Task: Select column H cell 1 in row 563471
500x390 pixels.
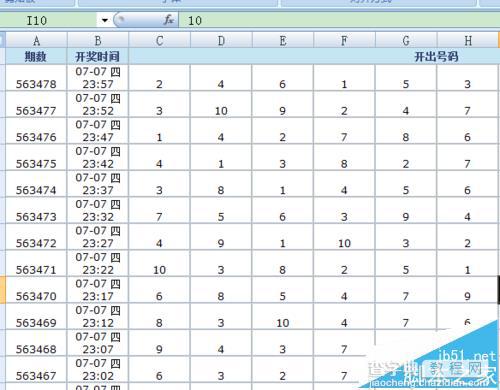Action: (468, 263)
